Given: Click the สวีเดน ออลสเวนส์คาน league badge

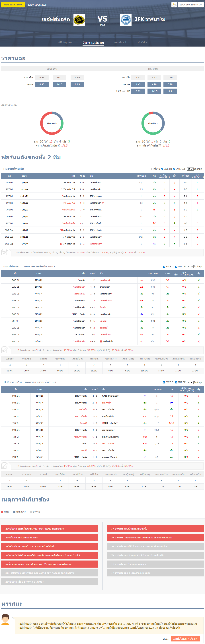Looking at the screenshot, I should (13, 5).
